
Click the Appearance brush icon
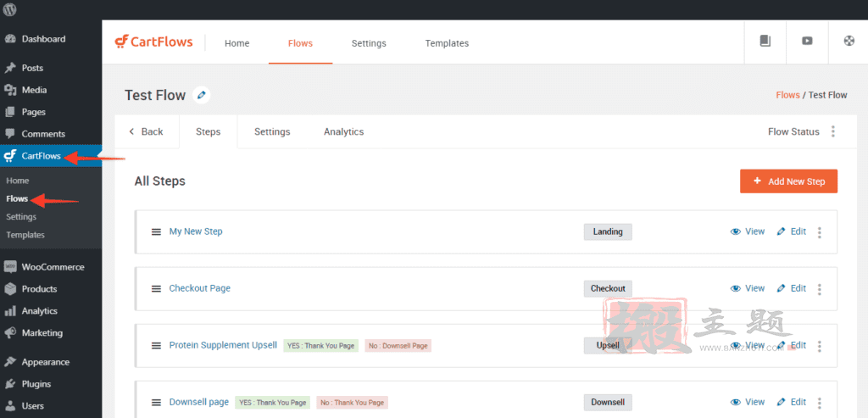[x=10, y=362]
